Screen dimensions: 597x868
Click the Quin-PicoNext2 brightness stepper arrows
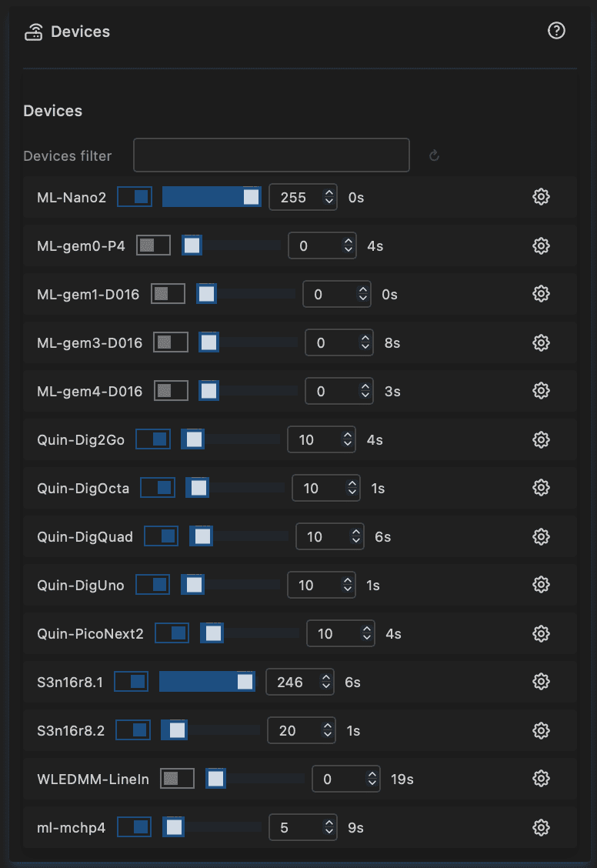click(x=367, y=634)
